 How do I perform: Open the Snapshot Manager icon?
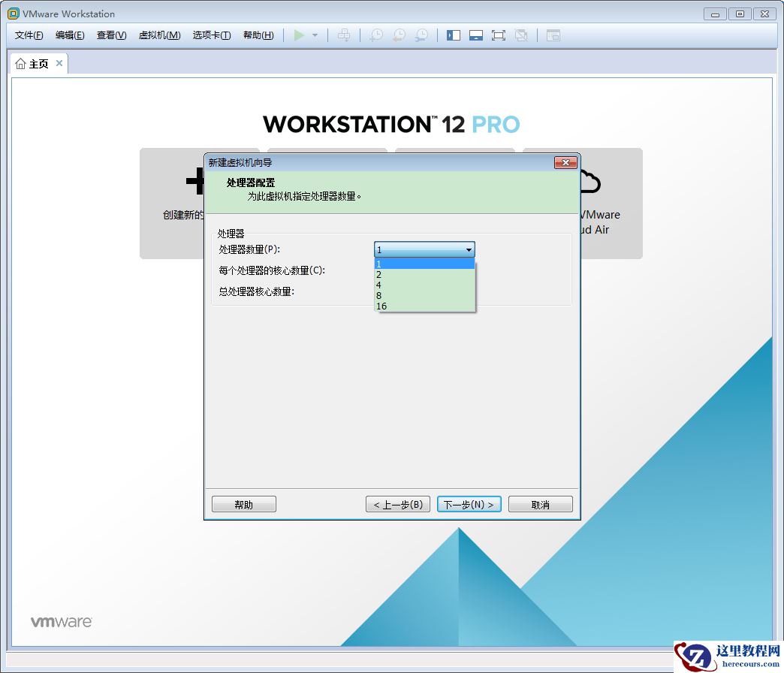[x=422, y=35]
